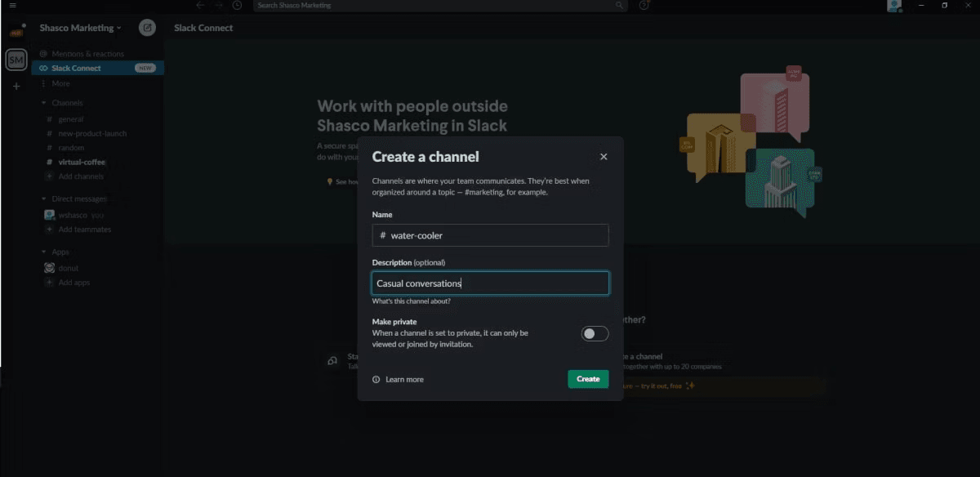Open the Learn more link

[404, 379]
